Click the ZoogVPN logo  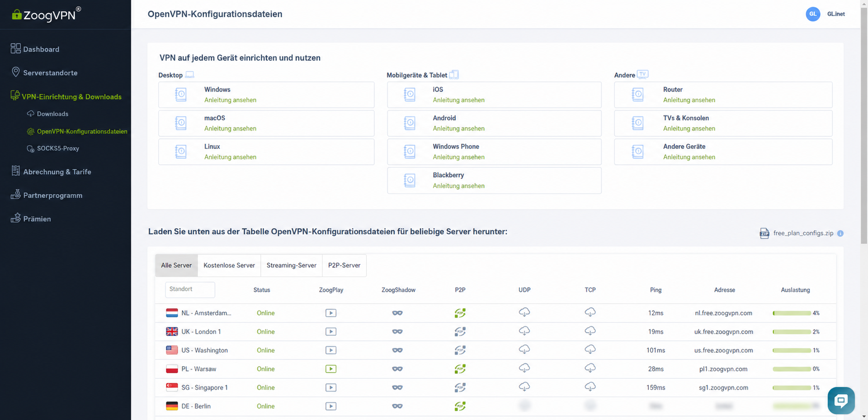coord(47,14)
